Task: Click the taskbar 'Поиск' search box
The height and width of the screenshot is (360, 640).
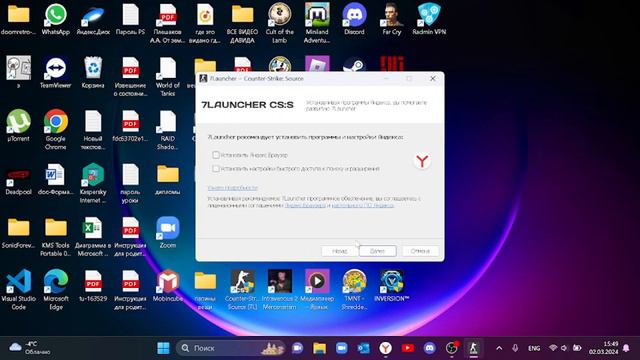Action: (x=231, y=348)
